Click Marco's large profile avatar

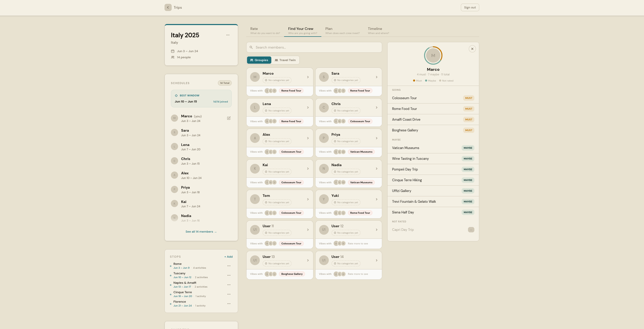(x=433, y=55)
